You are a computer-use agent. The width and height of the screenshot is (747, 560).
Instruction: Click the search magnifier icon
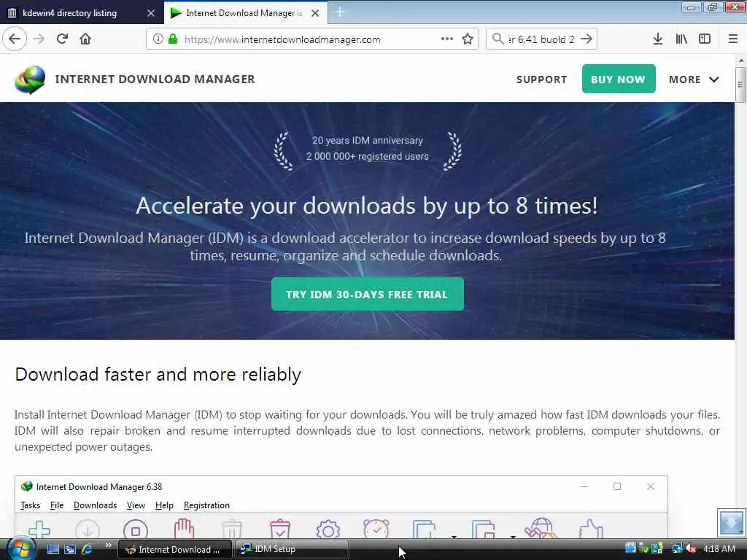click(x=498, y=39)
